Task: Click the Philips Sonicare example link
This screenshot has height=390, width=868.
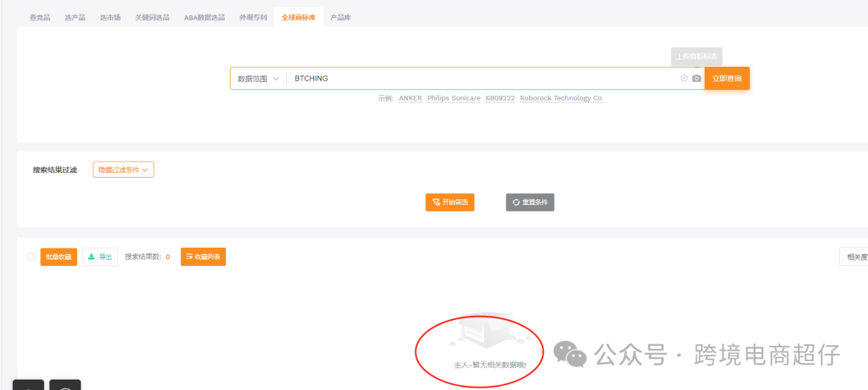Action: coord(454,99)
